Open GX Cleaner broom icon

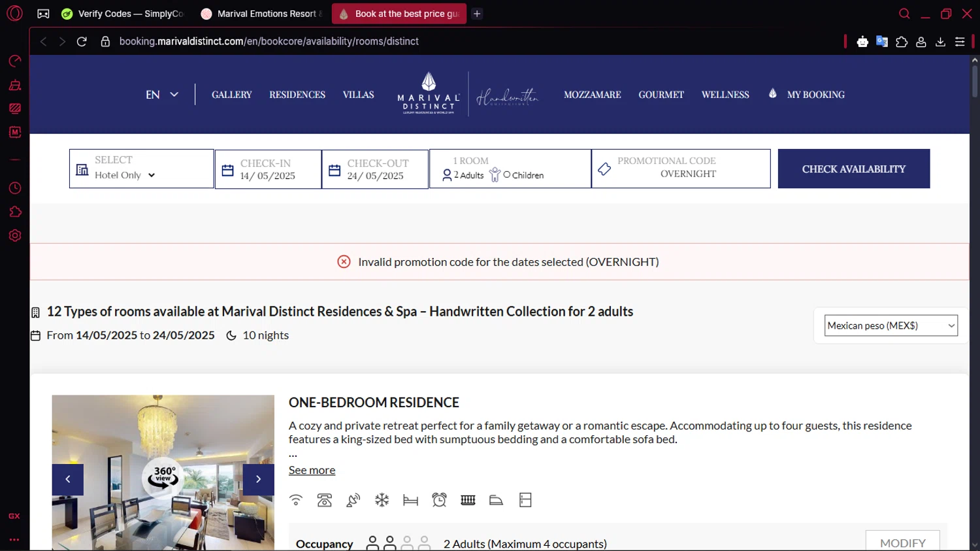(14, 85)
